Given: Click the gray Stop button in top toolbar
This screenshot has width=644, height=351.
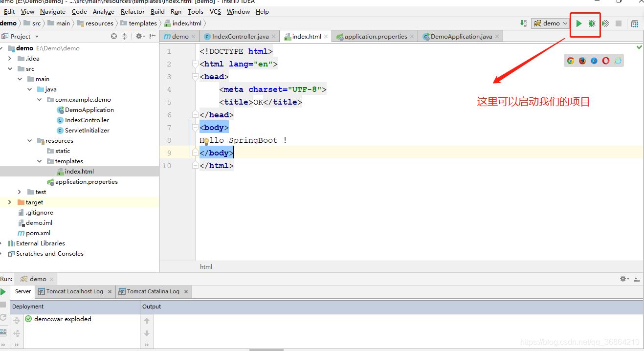Looking at the screenshot, I should pyautogui.click(x=619, y=23).
